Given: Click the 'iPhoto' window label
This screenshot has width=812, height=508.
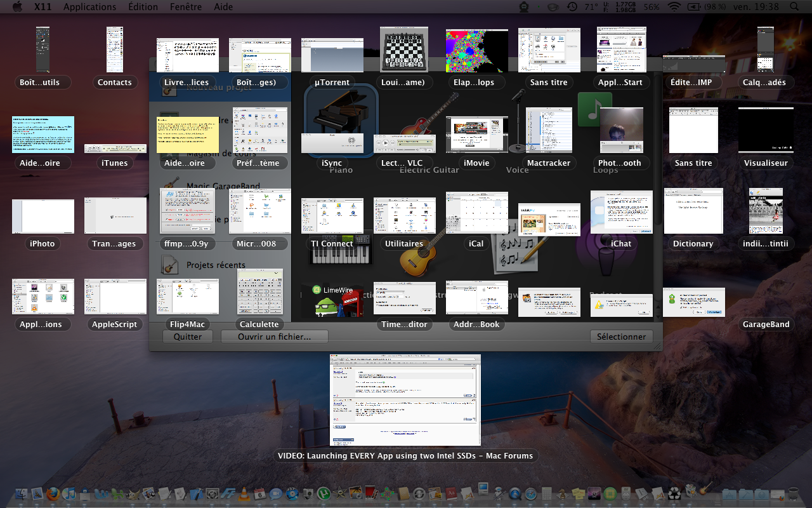Looking at the screenshot, I should click(x=43, y=244).
